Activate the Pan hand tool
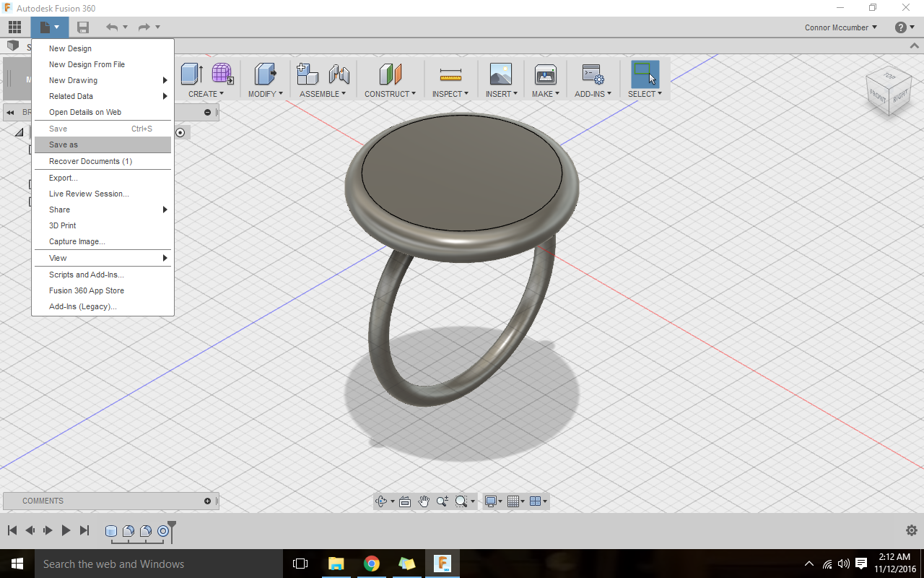Screen dimensions: 924x578 [x=424, y=501]
